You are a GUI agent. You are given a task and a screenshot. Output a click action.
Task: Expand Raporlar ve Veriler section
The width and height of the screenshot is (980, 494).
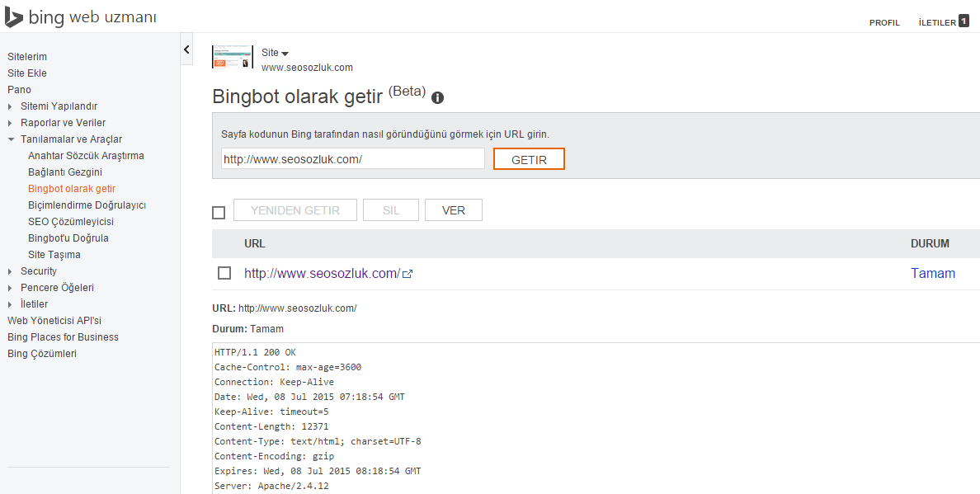[11, 123]
